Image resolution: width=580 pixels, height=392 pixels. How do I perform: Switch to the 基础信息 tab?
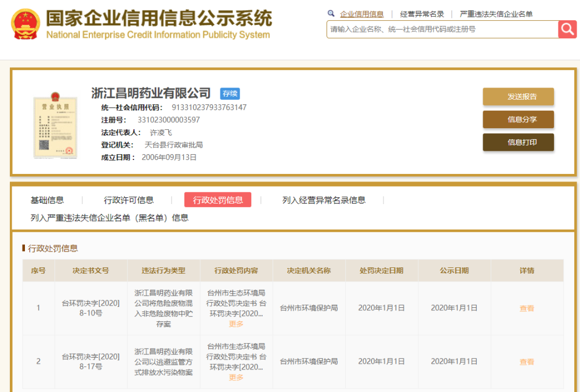(47, 200)
